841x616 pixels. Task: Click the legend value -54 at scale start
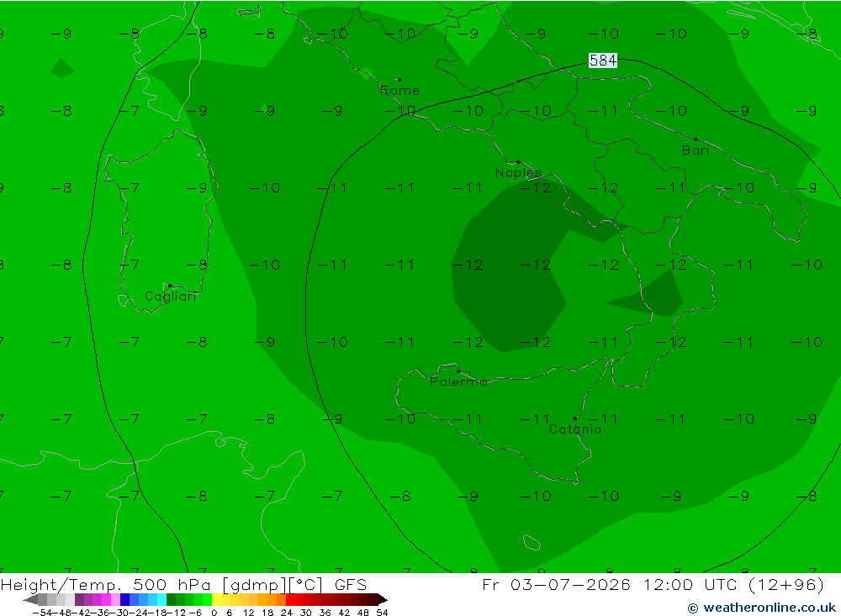pyautogui.click(x=43, y=613)
